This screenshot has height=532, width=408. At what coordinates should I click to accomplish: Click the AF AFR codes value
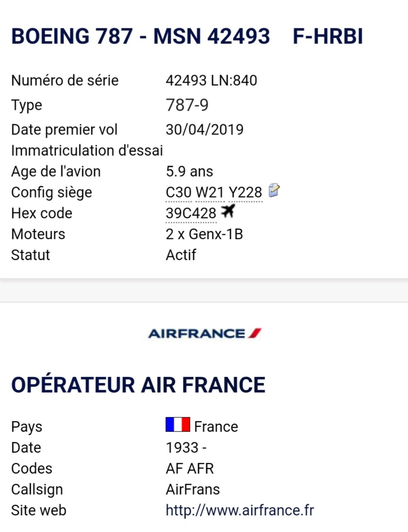point(190,469)
